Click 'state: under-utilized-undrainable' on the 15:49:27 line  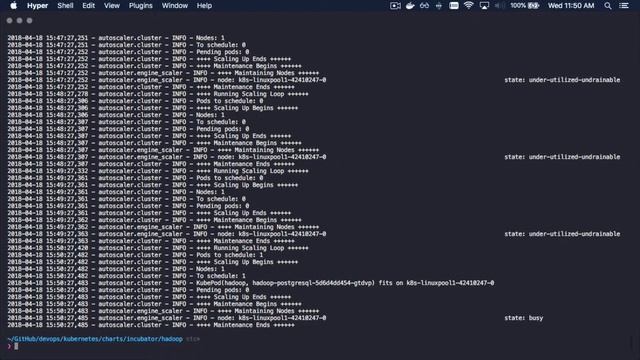point(562,234)
